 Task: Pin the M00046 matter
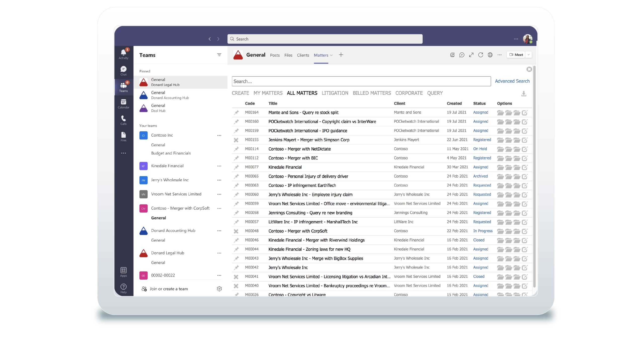(236, 240)
